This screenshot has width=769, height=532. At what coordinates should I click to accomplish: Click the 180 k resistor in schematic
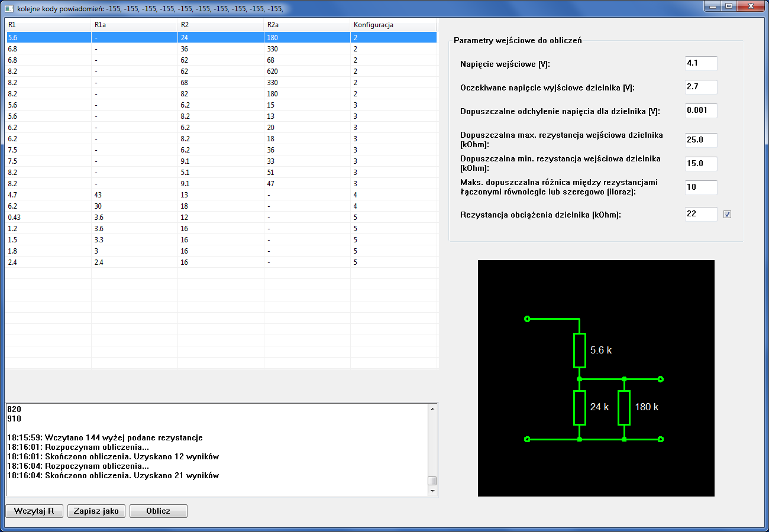coord(624,408)
